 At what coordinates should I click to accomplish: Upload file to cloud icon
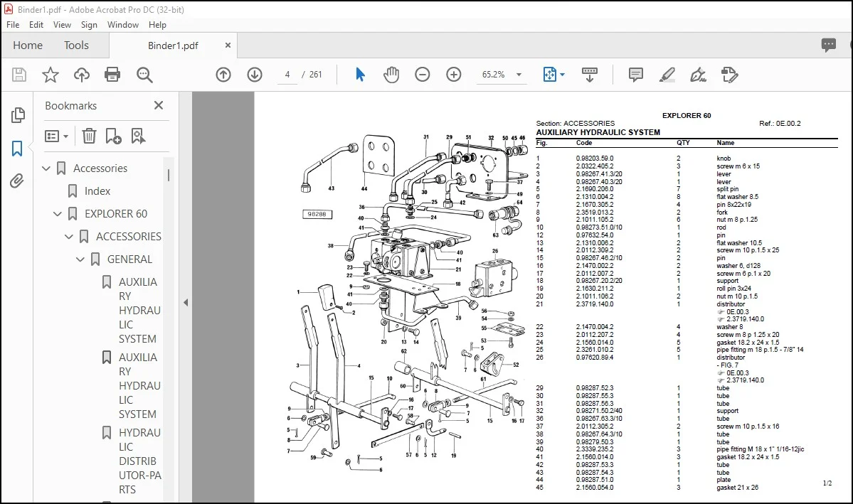click(82, 75)
